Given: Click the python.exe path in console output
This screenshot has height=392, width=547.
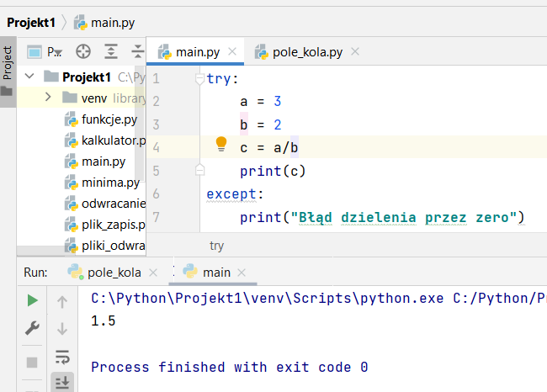Looking at the screenshot, I should 268,298.
